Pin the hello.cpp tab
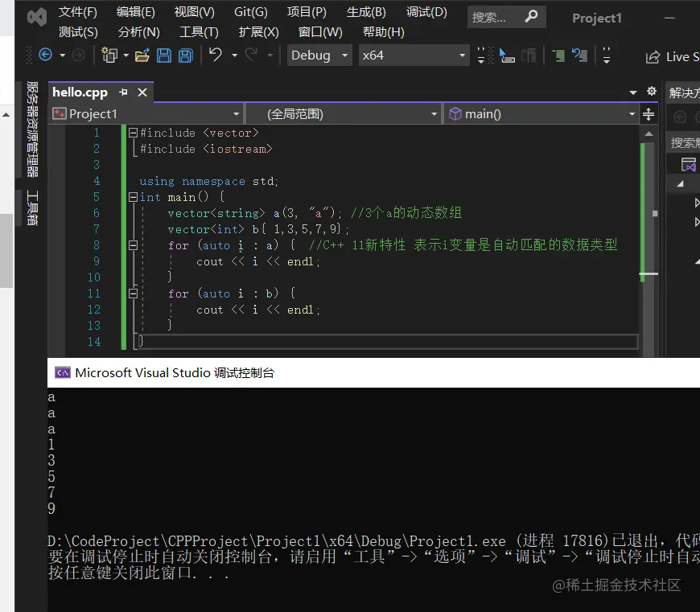The width and height of the screenshot is (700, 612). click(x=123, y=92)
